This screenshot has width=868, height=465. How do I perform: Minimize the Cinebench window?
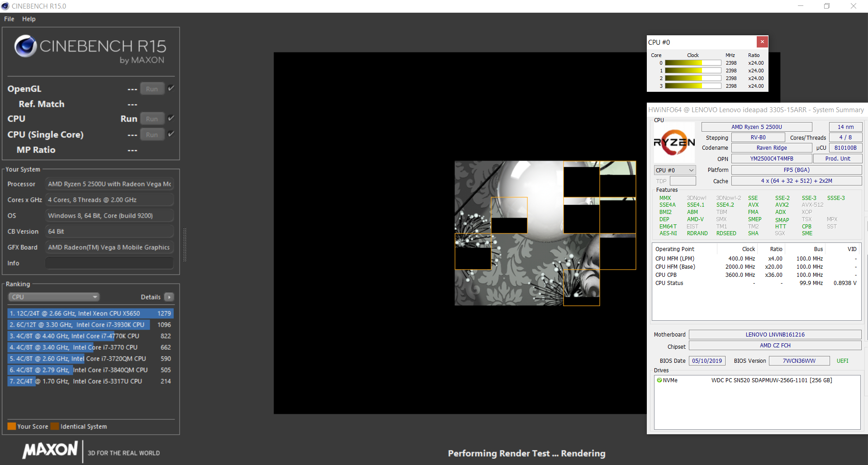(800, 6)
